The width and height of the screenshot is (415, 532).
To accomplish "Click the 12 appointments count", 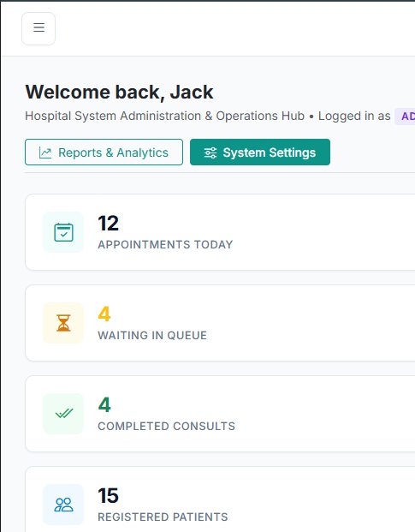I will [109, 224].
